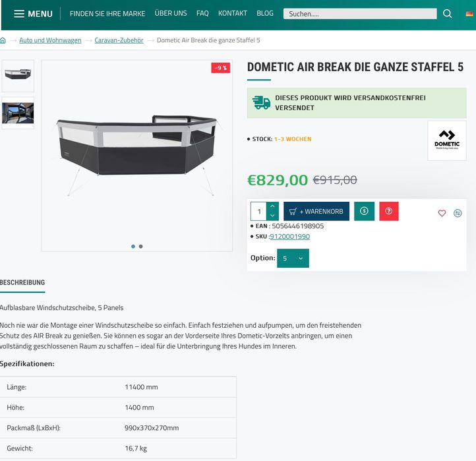Image resolution: width=476 pixels, height=461 pixels.
Task: Click the green dollar price icon button
Action: (x=364, y=211)
